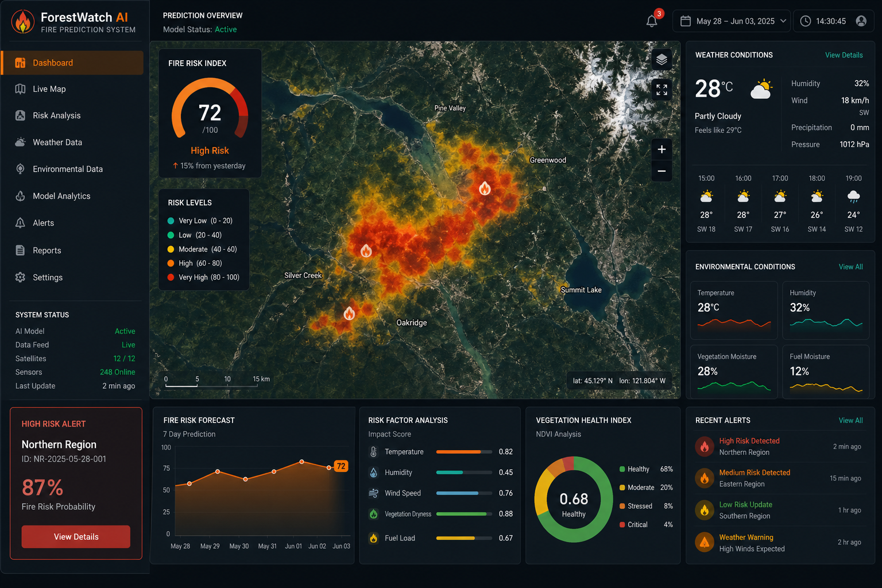Screen dimensions: 882x588
Task: Open the Fuel Moisture 12% card
Action: coord(826,372)
